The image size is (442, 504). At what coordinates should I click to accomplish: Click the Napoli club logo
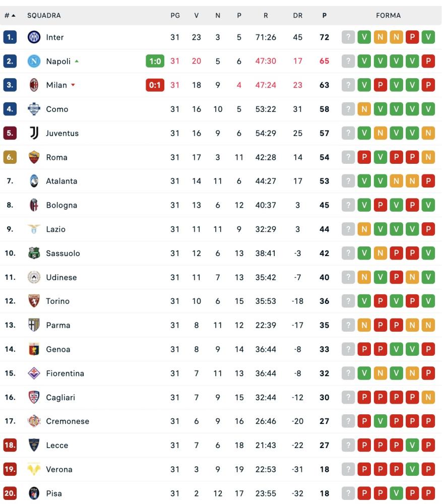tap(34, 61)
